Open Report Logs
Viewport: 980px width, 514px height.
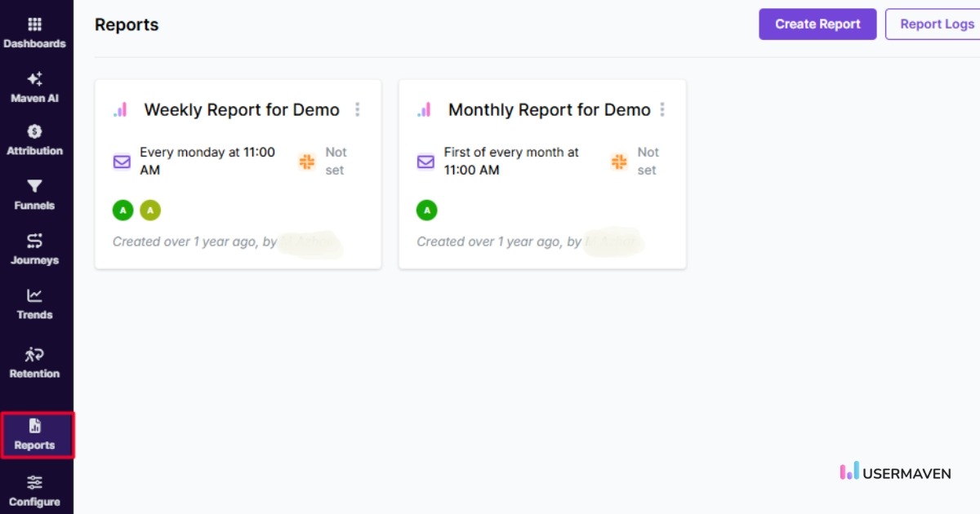tap(936, 24)
